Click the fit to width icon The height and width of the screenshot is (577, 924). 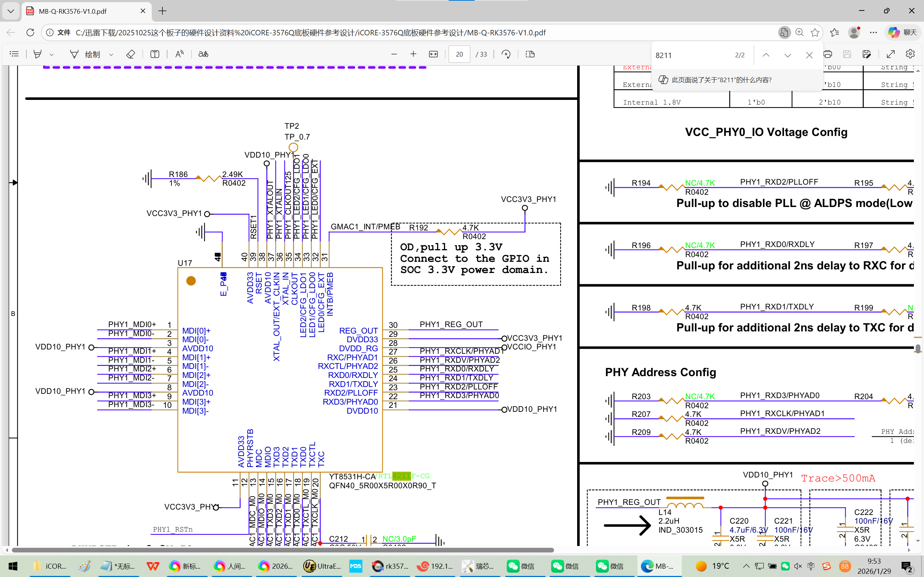coord(433,54)
